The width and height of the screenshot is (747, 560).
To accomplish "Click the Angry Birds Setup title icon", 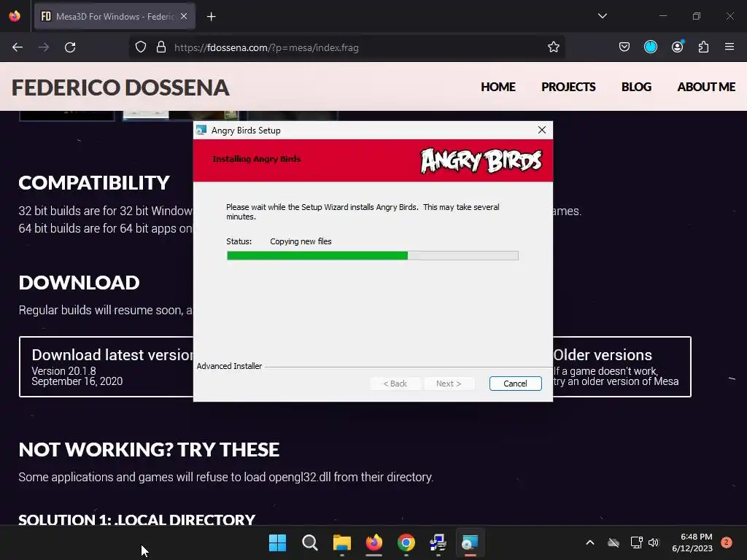I will [x=201, y=130].
